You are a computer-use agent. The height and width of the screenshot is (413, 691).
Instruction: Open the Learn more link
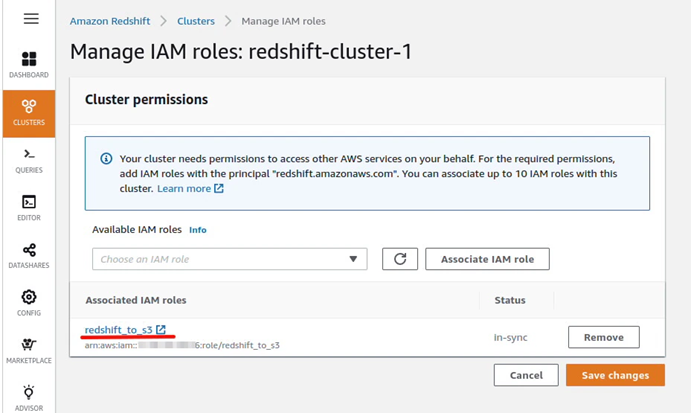184,188
